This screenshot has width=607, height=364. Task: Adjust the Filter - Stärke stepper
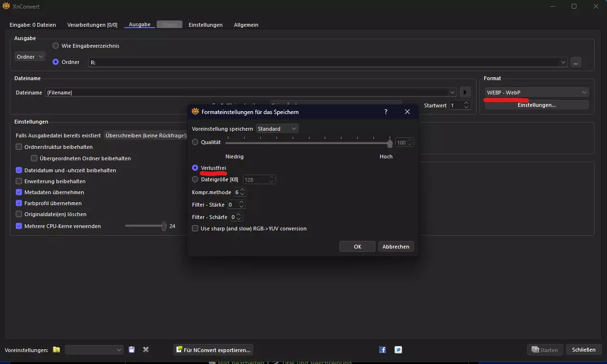tap(242, 204)
